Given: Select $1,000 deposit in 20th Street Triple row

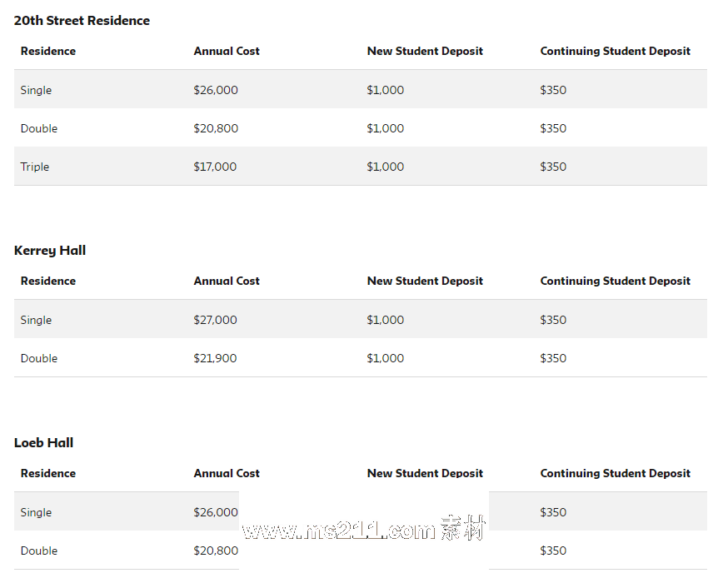Looking at the screenshot, I should pyautogui.click(x=386, y=167).
